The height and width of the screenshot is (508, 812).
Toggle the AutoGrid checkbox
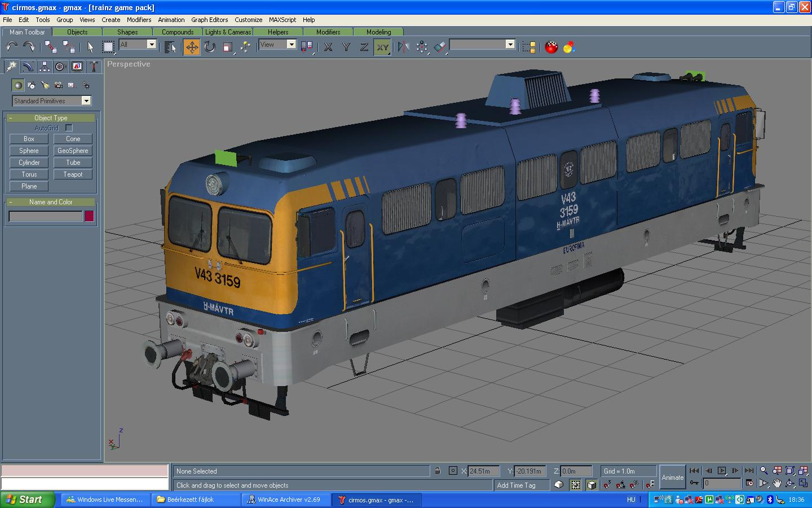[69, 128]
